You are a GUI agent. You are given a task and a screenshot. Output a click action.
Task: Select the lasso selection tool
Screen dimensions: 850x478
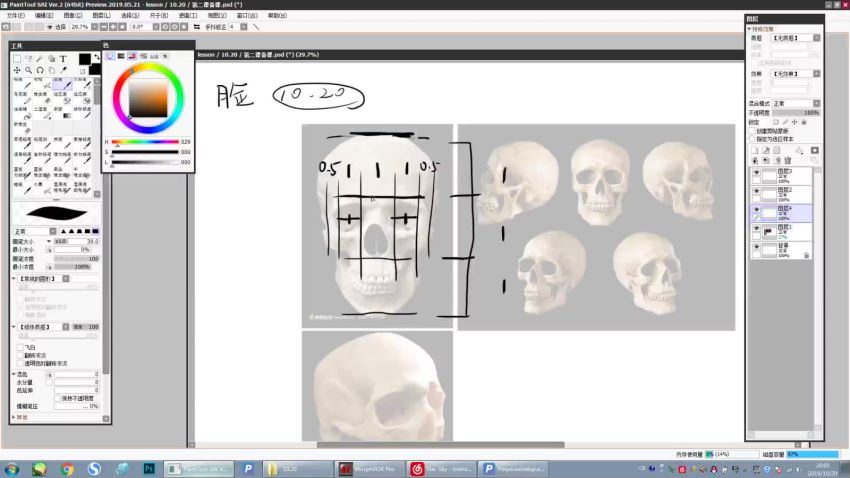click(x=28, y=59)
